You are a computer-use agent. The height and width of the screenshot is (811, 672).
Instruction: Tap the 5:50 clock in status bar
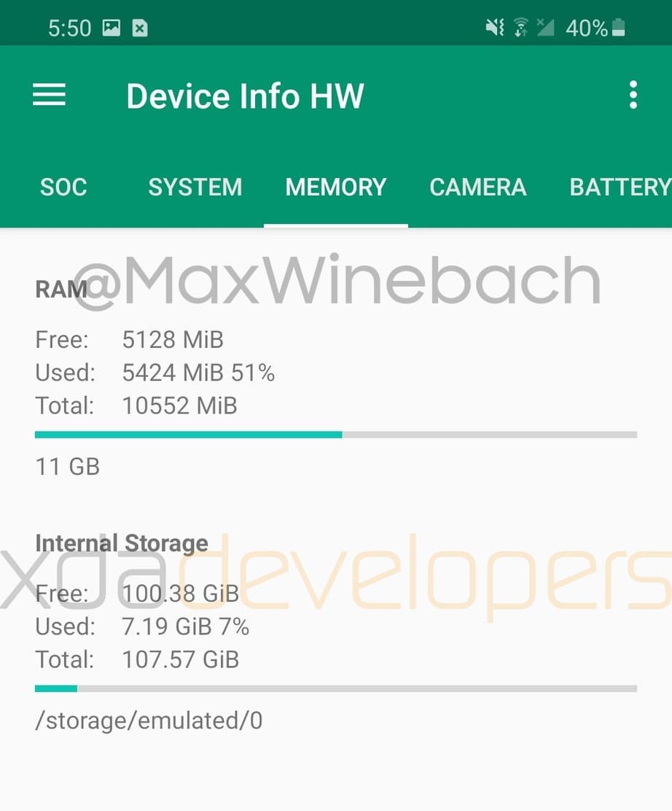tap(70, 28)
